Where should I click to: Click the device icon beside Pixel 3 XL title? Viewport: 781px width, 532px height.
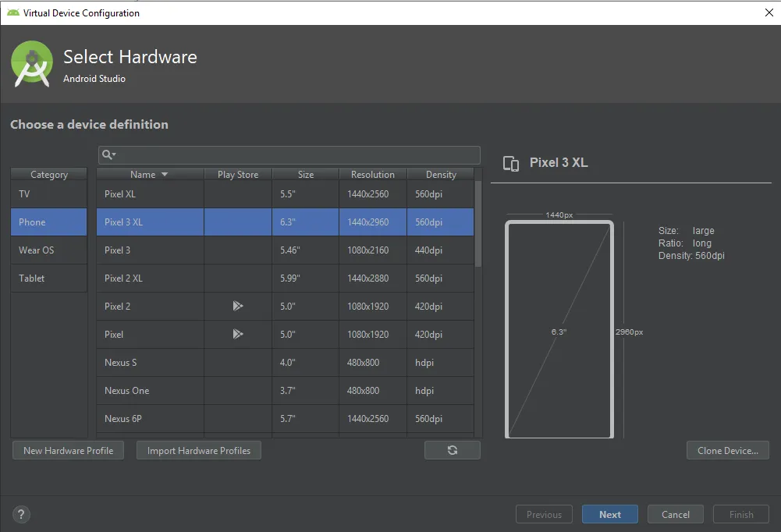tap(510, 163)
